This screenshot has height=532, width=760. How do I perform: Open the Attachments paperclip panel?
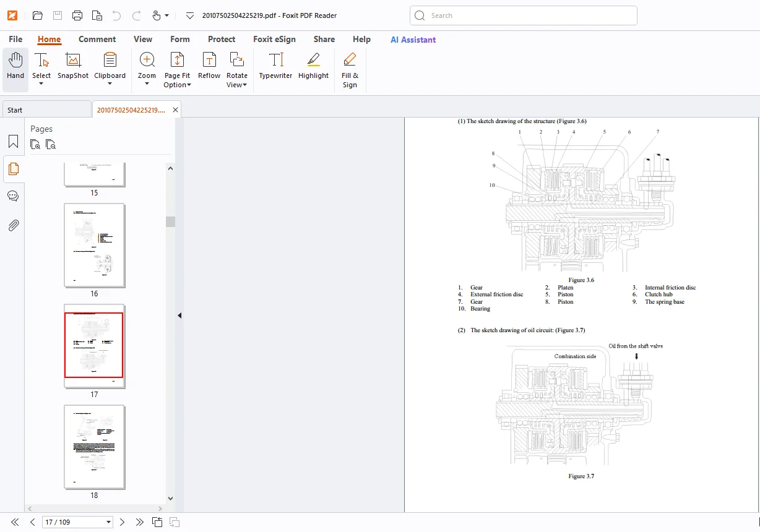(x=13, y=225)
